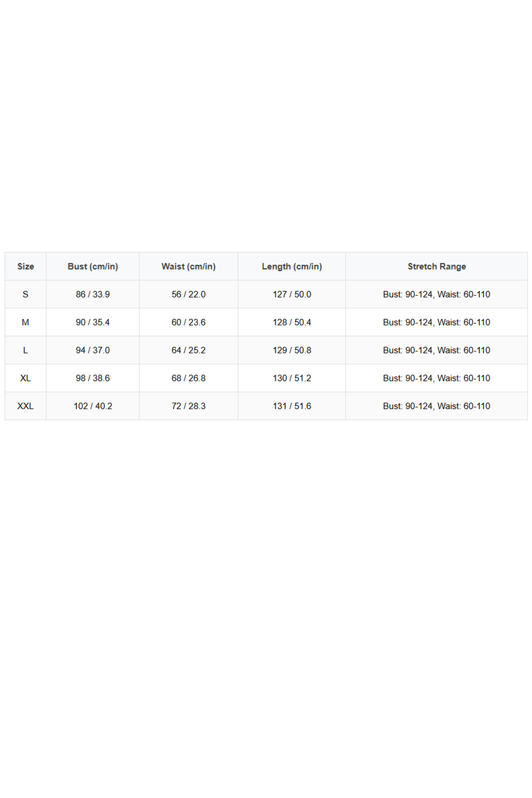This screenshot has width=532, height=798.
Task: Click the Bust (cm/in) column header
Action: pos(93,266)
